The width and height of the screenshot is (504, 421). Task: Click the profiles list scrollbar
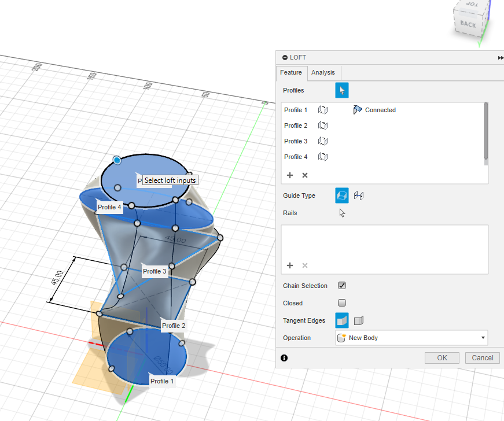click(486, 131)
